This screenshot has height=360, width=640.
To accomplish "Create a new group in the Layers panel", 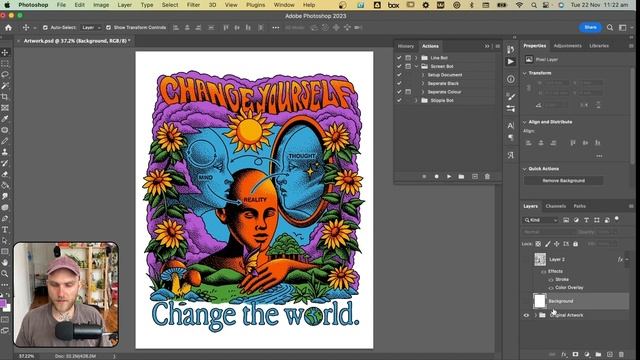I will click(598, 354).
